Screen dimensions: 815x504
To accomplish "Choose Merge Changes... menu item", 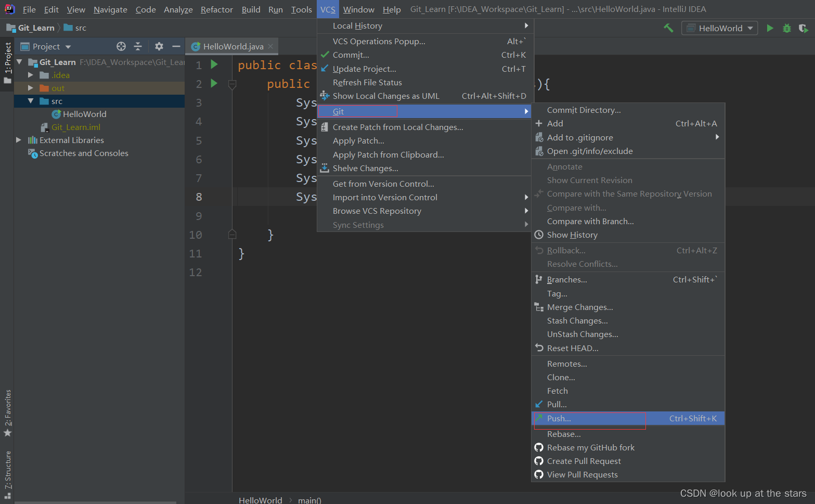I will 628,307.
